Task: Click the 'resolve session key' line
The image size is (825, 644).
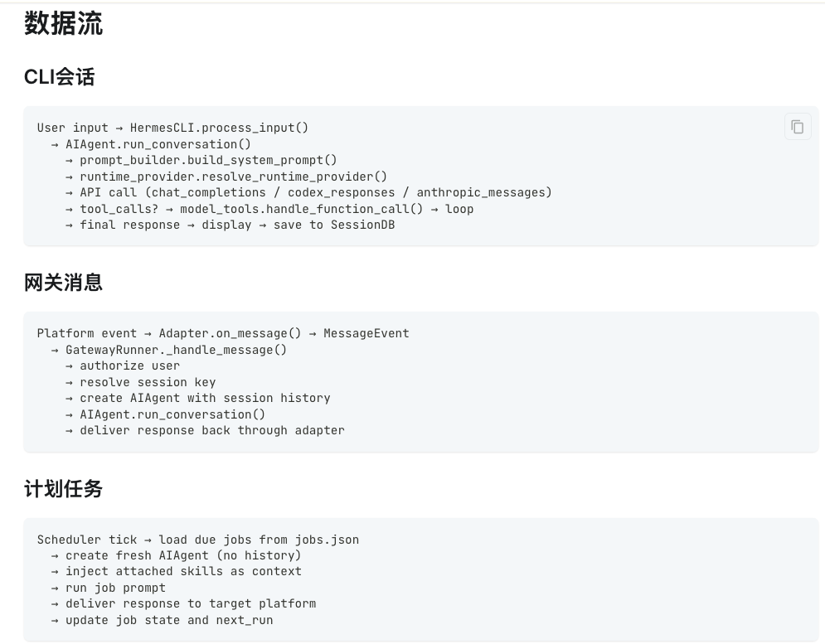Action: 148,382
